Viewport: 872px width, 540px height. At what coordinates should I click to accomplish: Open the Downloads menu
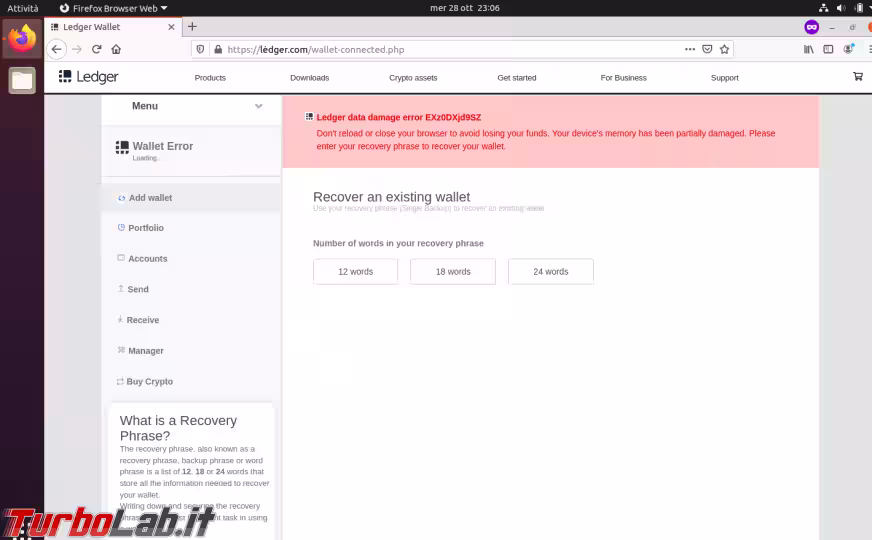coord(310,78)
